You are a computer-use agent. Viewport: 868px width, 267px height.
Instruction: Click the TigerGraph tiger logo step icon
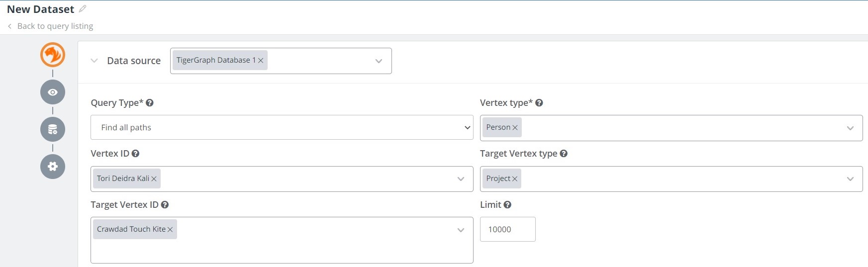tap(53, 55)
